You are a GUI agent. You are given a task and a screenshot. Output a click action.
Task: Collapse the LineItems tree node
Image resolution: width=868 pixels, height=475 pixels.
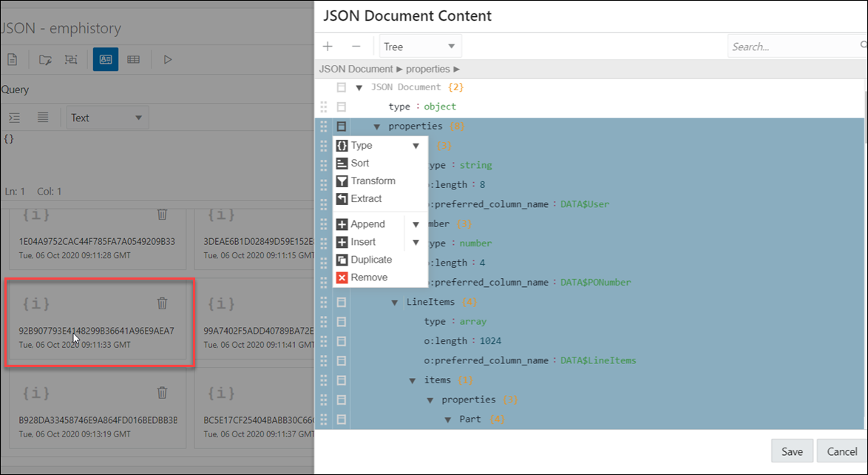[x=395, y=303]
